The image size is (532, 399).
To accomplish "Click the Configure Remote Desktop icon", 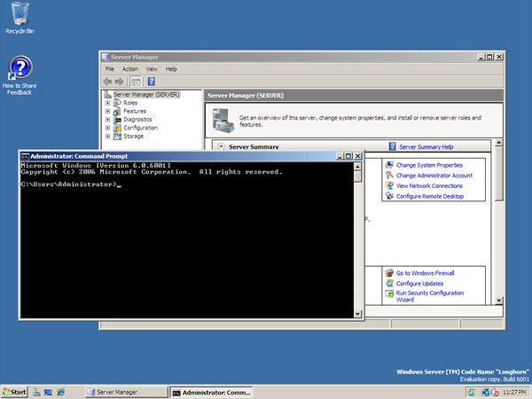I will (389, 196).
